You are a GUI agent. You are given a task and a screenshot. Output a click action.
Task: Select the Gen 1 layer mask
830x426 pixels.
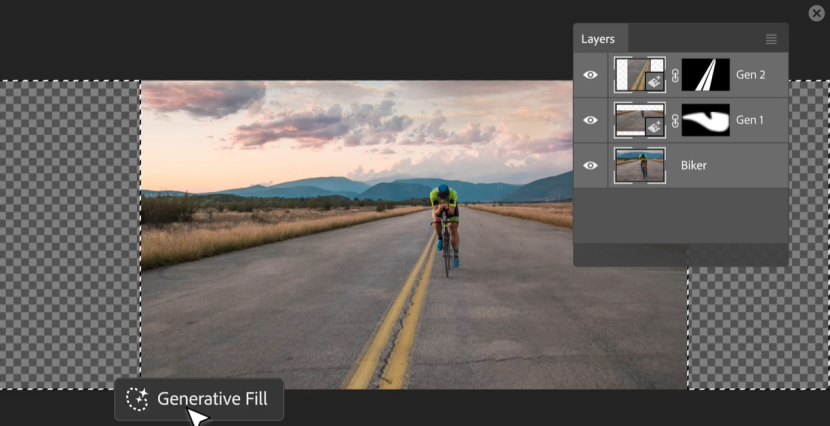click(706, 120)
